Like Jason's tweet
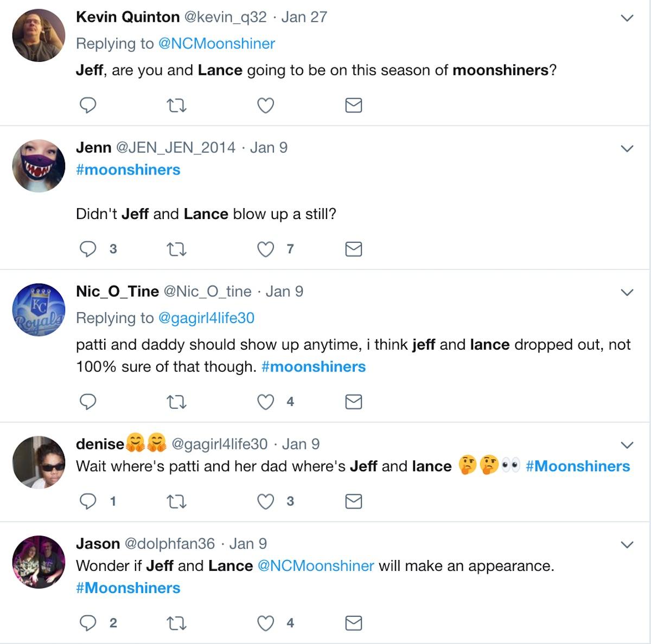651x644 pixels. coord(265,623)
